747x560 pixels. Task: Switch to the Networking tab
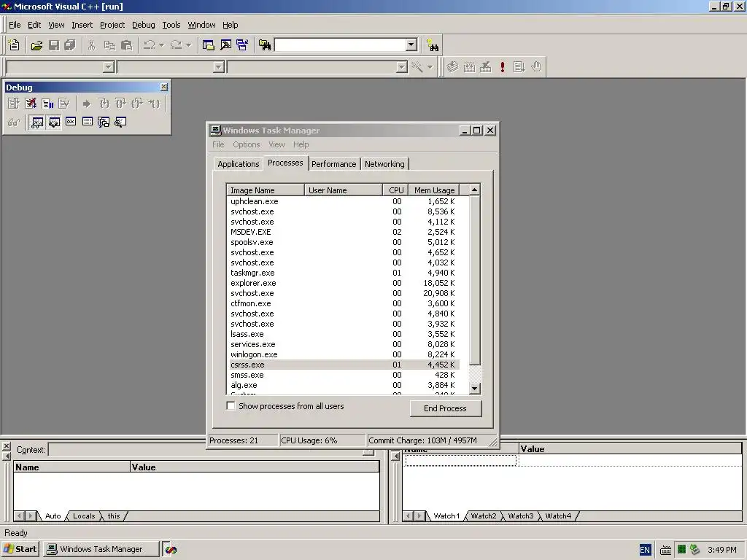coord(384,164)
